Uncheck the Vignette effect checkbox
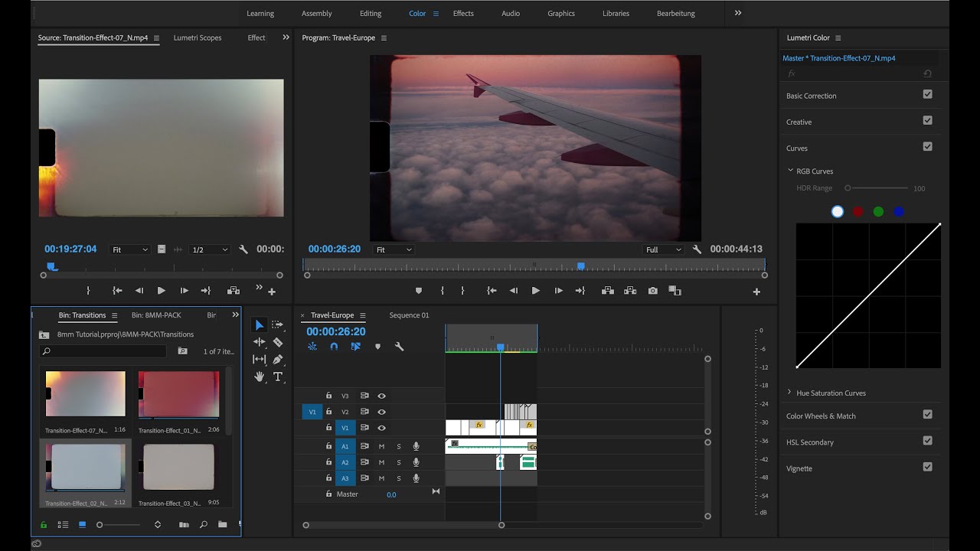This screenshot has height=551, width=980. [927, 467]
